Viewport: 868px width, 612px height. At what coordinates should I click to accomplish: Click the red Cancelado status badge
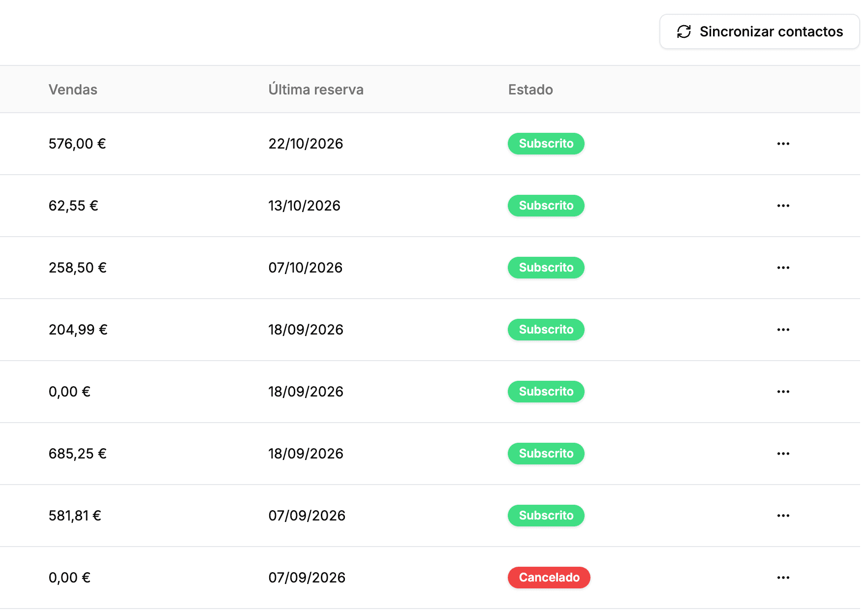pyautogui.click(x=549, y=578)
